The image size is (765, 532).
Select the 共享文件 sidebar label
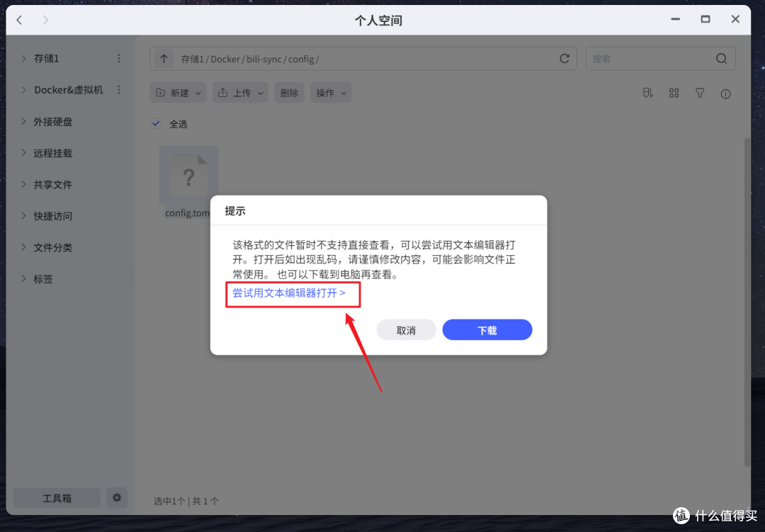coord(52,184)
